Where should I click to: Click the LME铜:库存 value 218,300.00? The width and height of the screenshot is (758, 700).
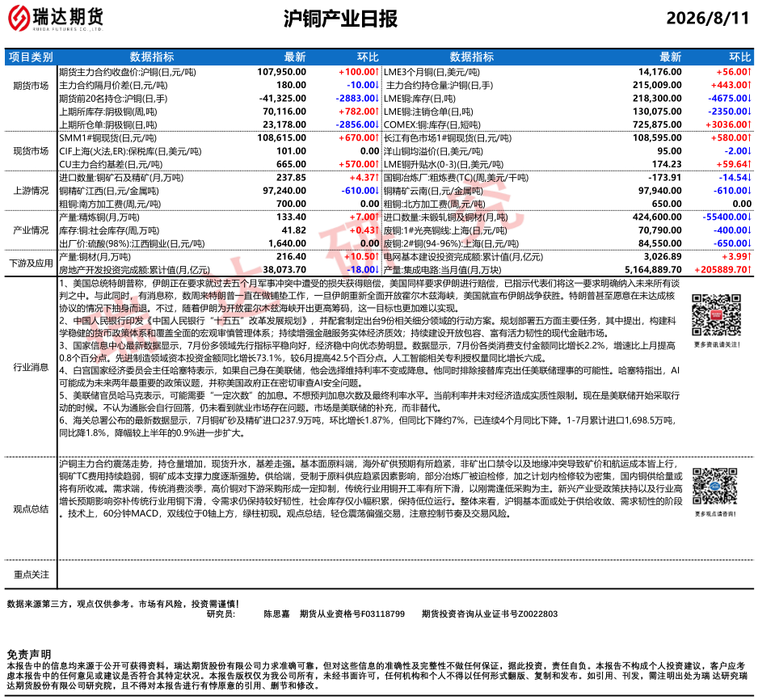click(658, 99)
